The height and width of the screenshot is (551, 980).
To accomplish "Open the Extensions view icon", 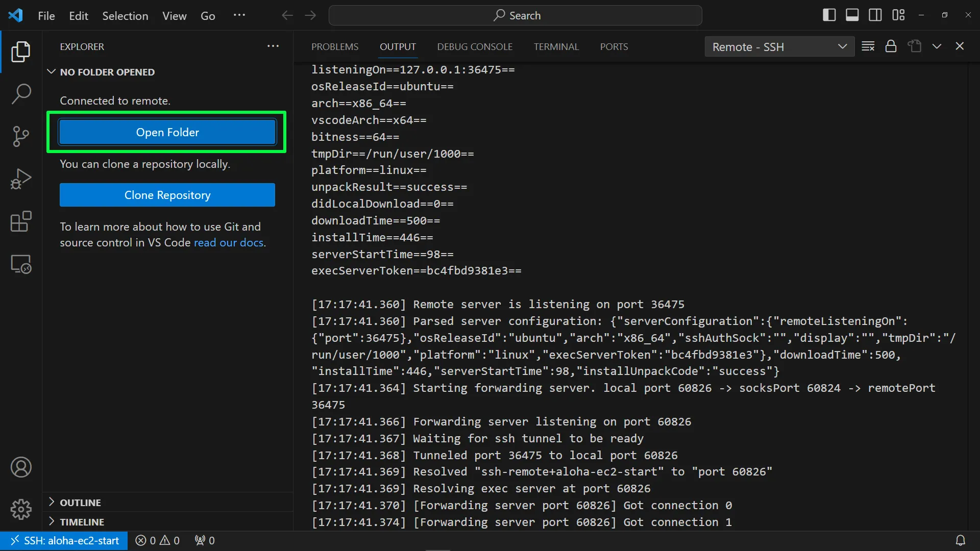I will point(21,221).
